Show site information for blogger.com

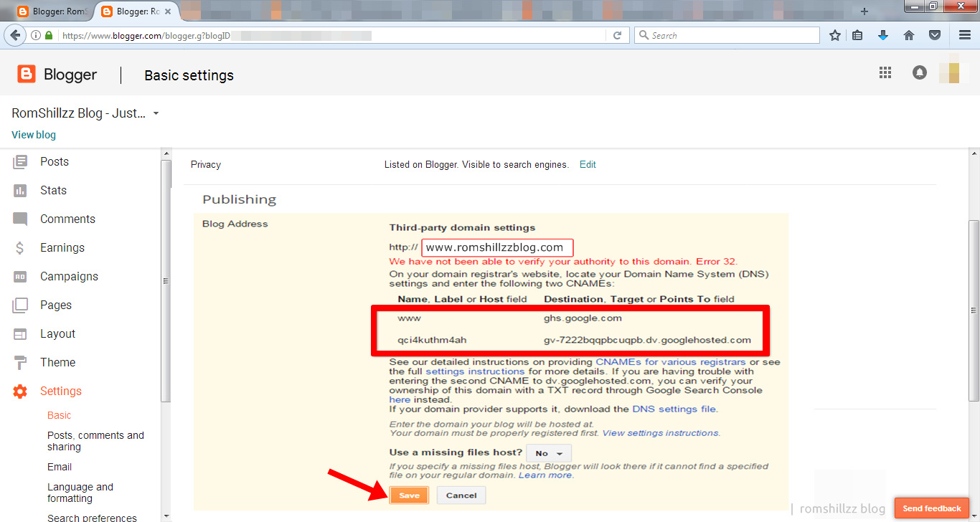tap(36, 35)
